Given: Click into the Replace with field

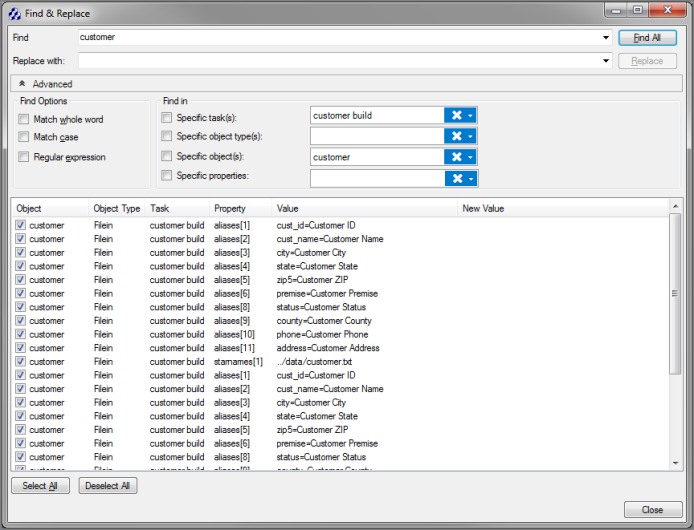Looking at the screenshot, I should coord(339,61).
